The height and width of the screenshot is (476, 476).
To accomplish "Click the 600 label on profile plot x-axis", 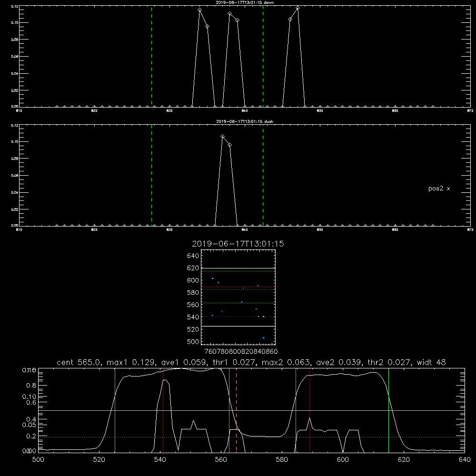I will (x=343, y=459).
